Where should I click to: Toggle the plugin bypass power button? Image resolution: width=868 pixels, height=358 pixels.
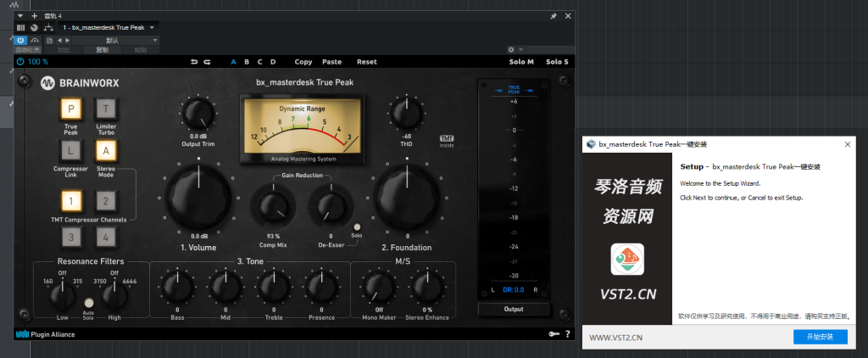[21, 40]
